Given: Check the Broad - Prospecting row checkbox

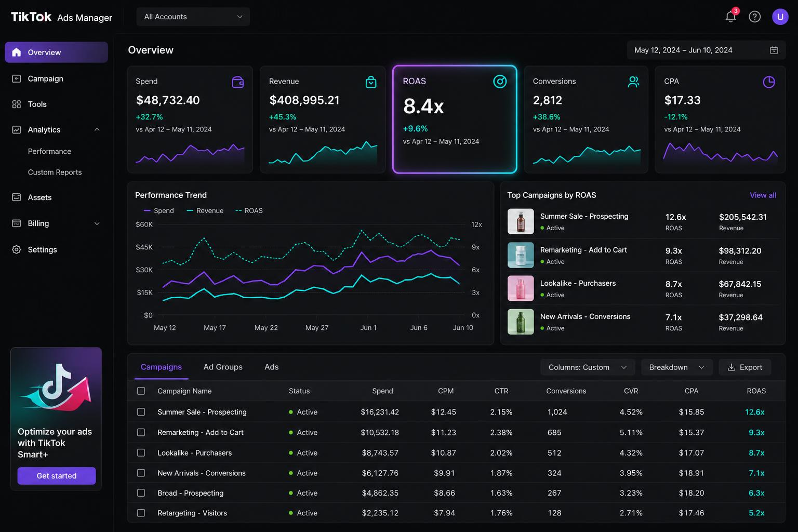Looking at the screenshot, I should pyautogui.click(x=141, y=493).
